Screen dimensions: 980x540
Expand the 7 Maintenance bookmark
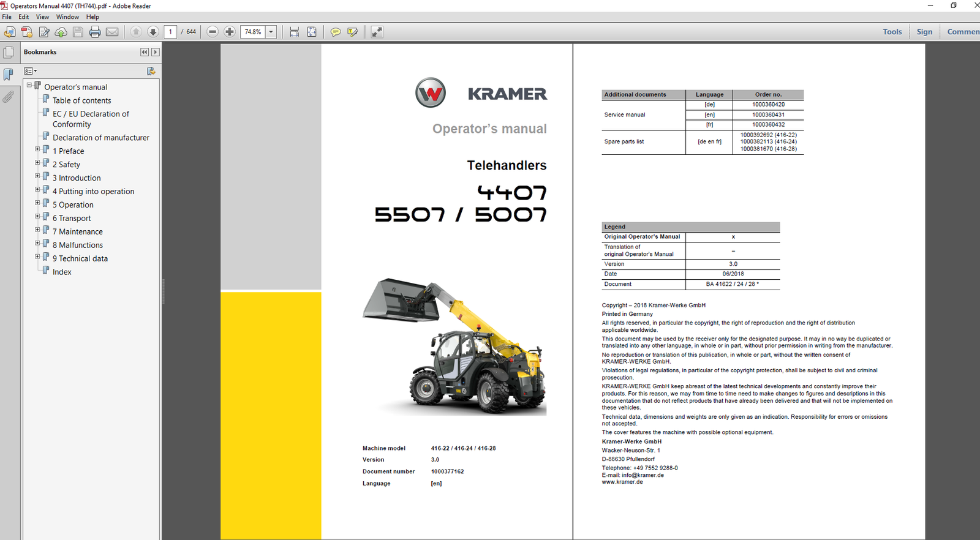point(37,230)
